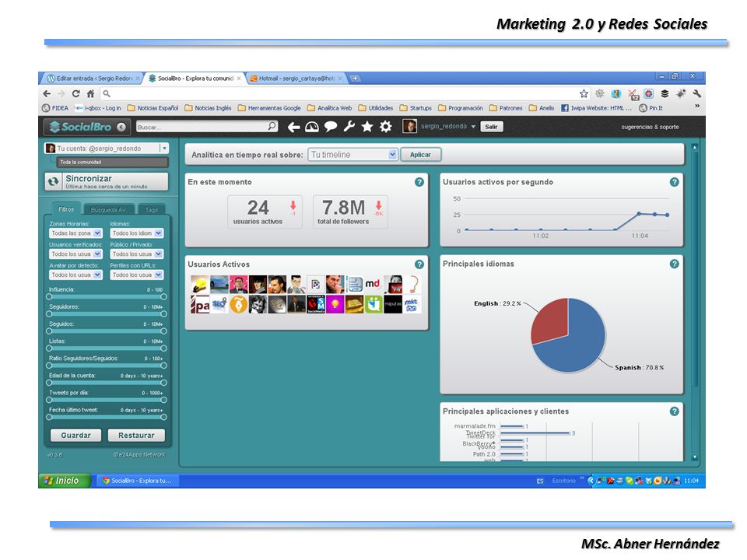Open sugerencias & soporte link
Viewport: 747px width, 560px height.
click(650, 127)
